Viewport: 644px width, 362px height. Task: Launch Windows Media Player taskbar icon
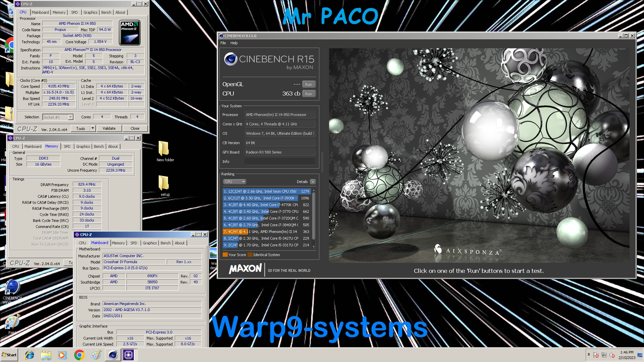[62, 355]
